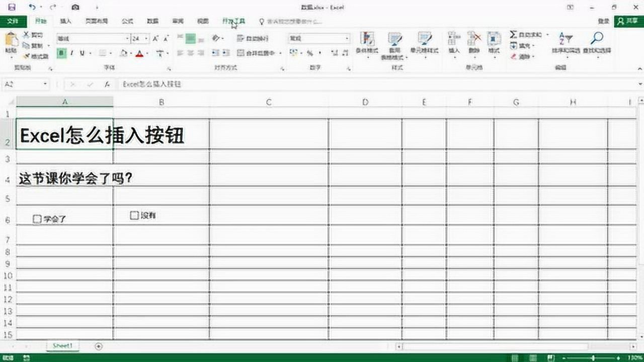Switch to the 公式 Formulas tab

point(128,22)
